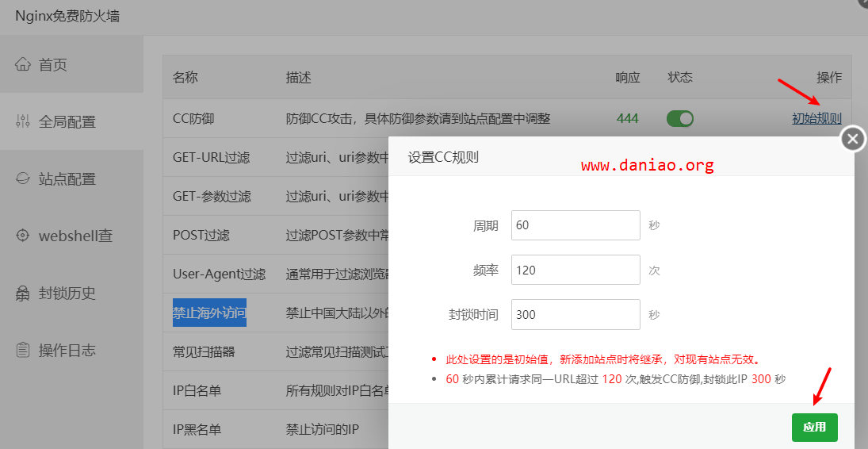Image resolution: width=868 pixels, height=449 pixels.
Task: Click the home icon beside 首页
Action: pos(23,64)
